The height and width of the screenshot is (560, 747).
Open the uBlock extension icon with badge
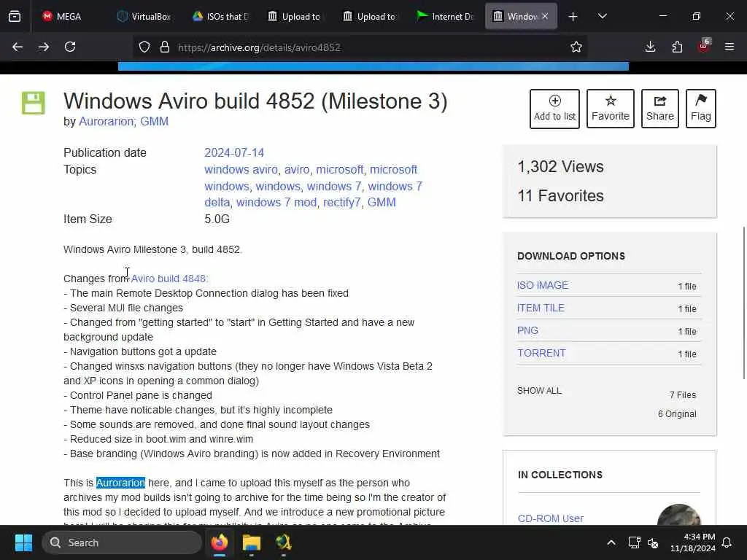(x=704, y=46)
